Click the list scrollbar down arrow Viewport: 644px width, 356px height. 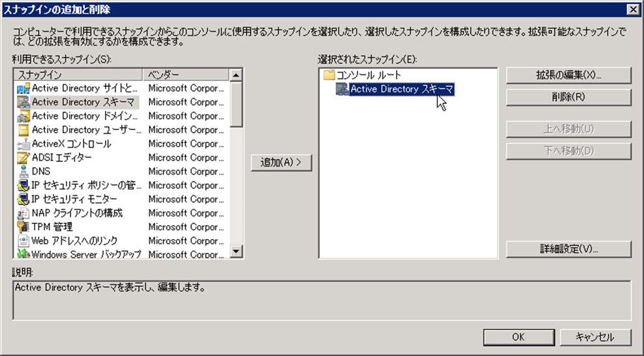[x=236, y=251]
